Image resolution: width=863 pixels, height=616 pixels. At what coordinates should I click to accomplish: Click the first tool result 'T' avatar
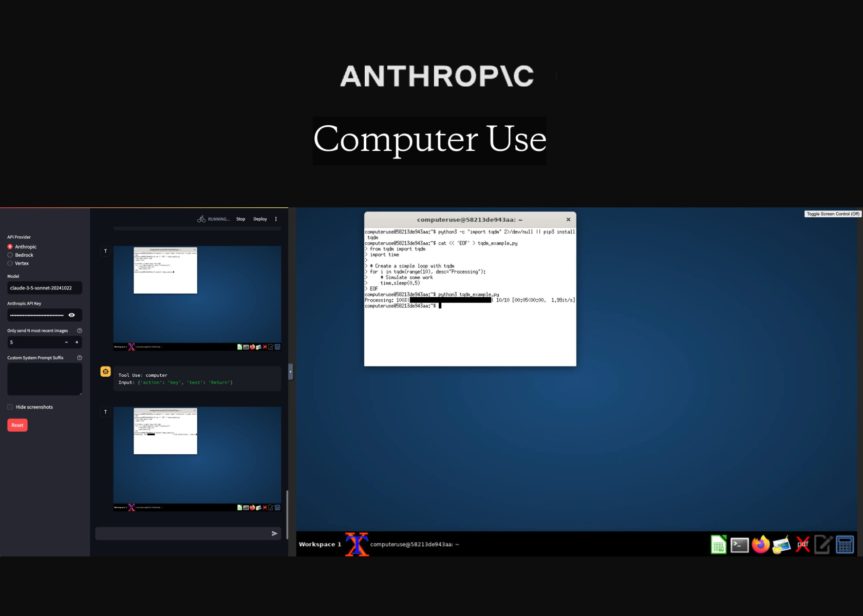pos(105,251)
